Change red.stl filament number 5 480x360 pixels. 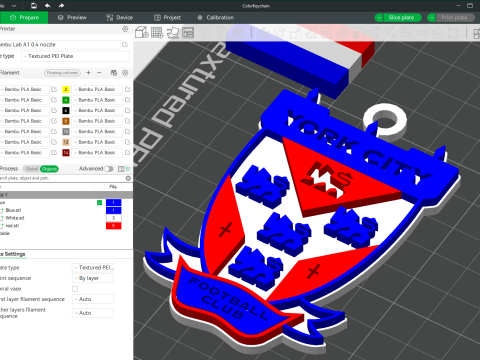(114, 226)
